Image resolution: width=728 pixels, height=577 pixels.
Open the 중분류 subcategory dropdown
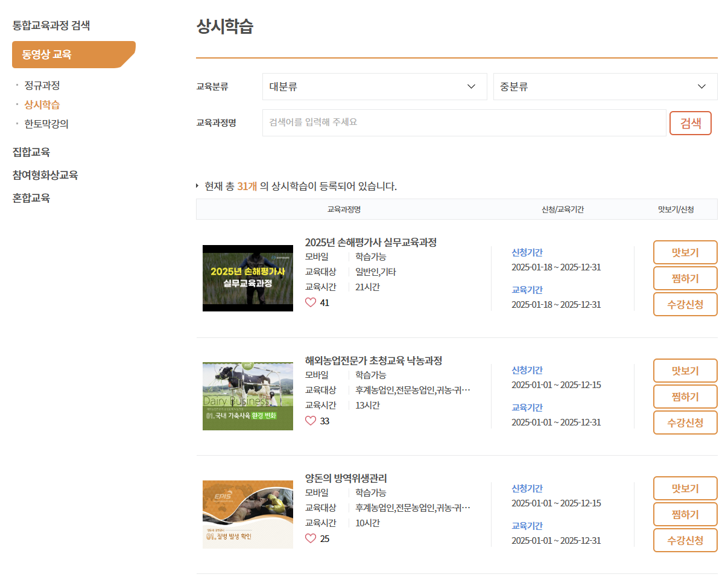(606, 87)
